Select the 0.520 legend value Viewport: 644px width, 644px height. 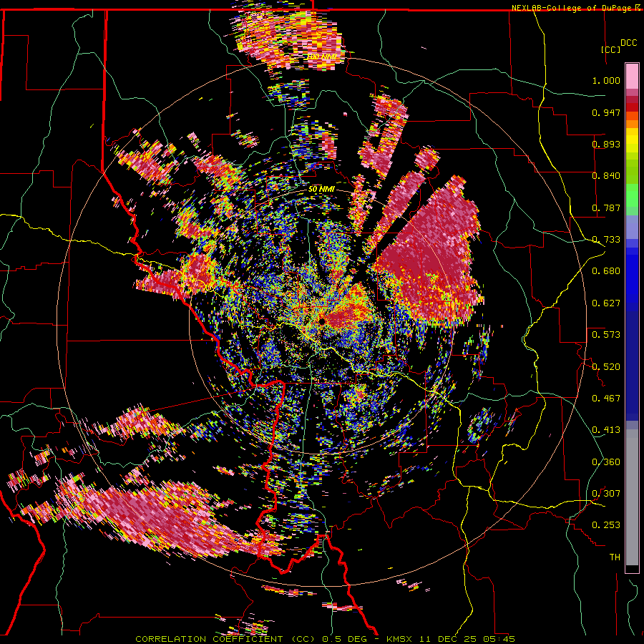606,366
